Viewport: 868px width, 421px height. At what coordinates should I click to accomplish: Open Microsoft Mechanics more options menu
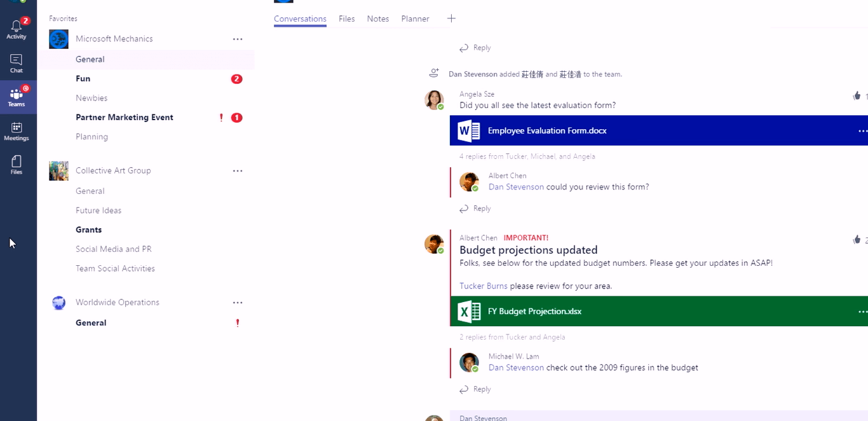click(238, 39)
